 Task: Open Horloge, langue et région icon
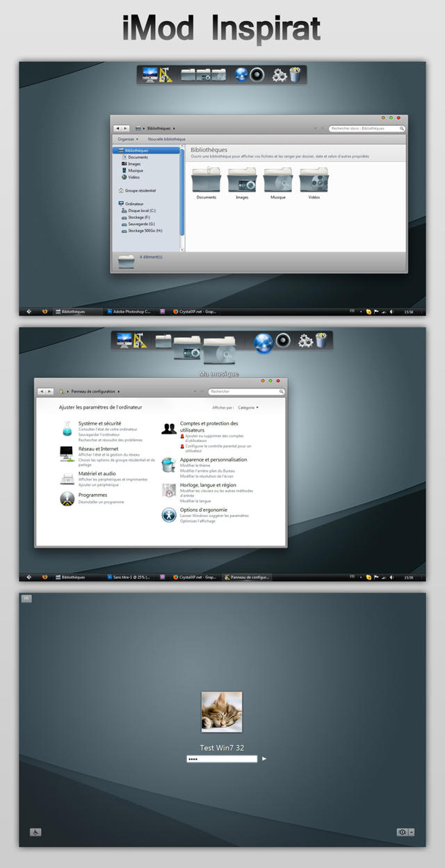pyautogui.click(x=169, y=490)
